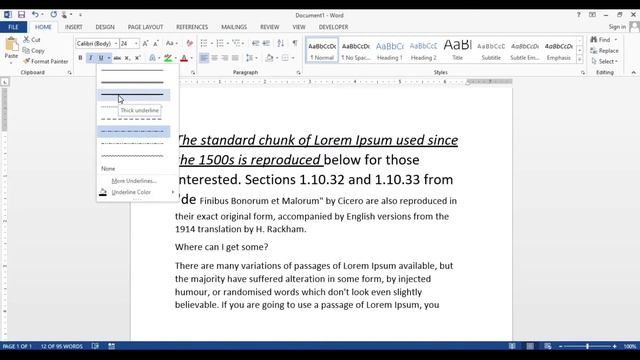
Task: Toggle Italic formatting
Action: click(x=91, y=58)
